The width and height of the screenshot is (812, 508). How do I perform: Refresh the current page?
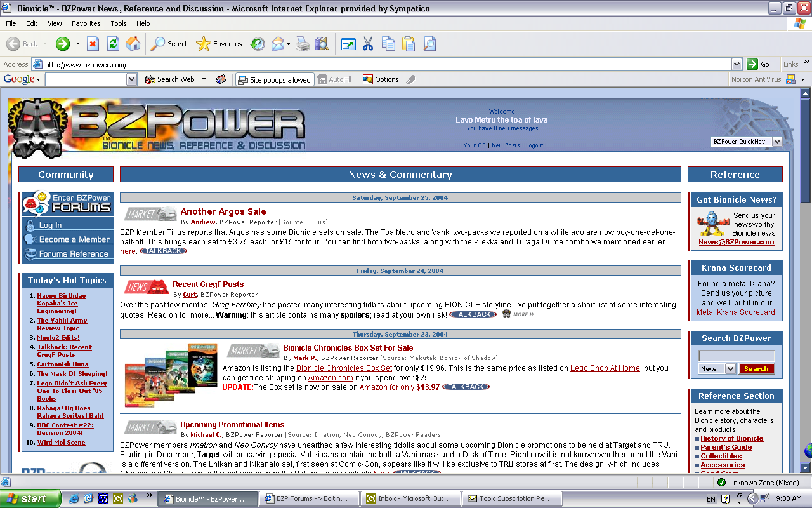[x=113, y=44]
